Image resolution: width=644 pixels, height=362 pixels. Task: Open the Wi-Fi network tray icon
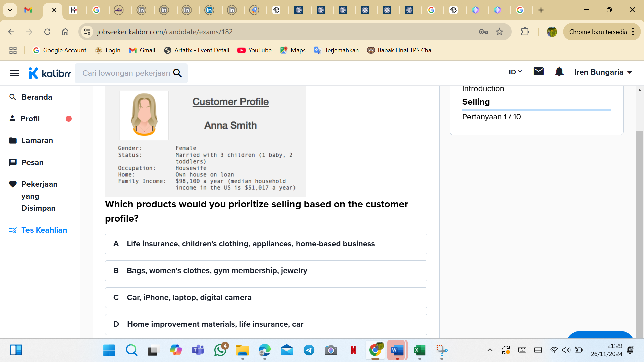(x=554, y=350)
